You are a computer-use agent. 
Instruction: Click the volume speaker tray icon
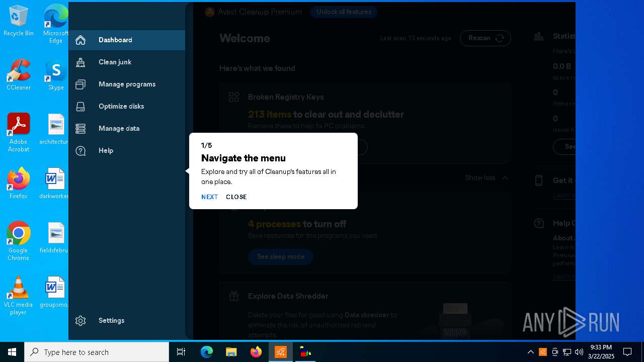point(579,352)
